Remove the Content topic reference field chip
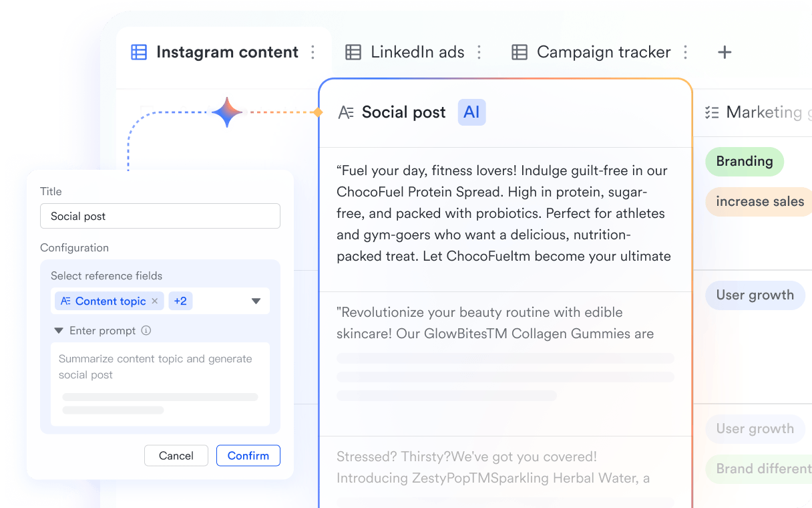Image resolution: width=812 pixels, height=508 pixels. click(x=155, y=301)
